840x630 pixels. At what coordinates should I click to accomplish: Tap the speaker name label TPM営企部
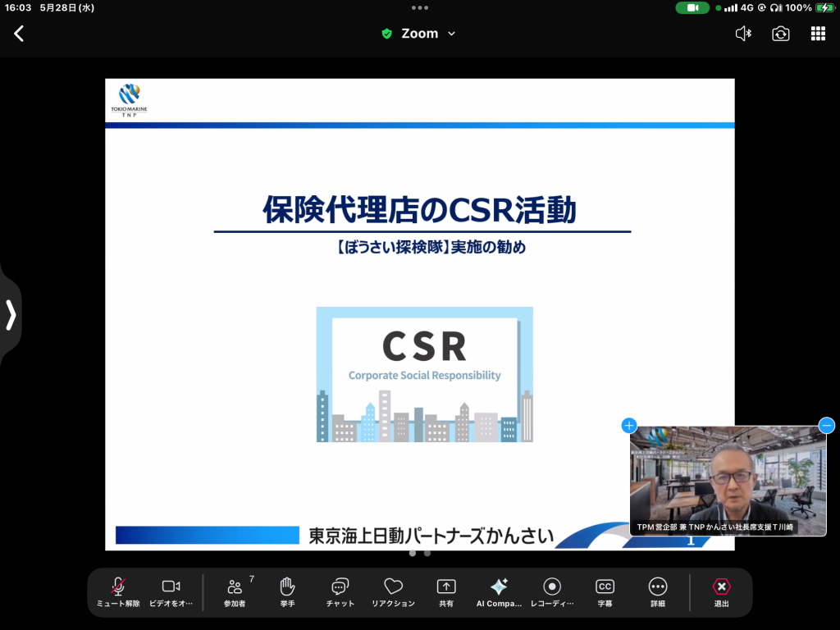click(x=715, y=527)
